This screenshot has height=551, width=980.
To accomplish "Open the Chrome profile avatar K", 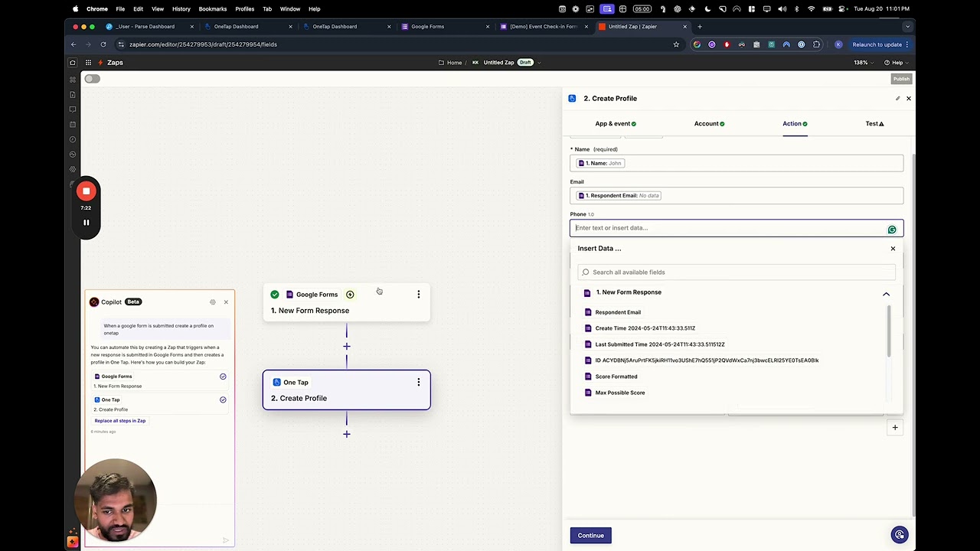I will coord(838,44).
